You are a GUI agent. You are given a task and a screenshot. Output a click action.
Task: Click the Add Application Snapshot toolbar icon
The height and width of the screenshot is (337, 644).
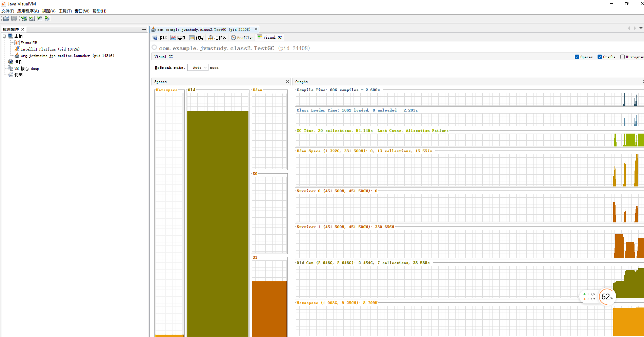(x=47, y=19)
